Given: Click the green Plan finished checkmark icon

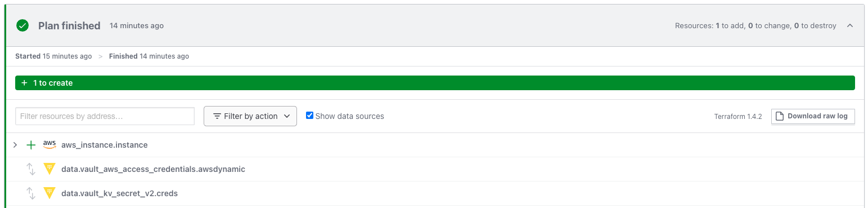Looking at the screenshot, I should (23, 25).
